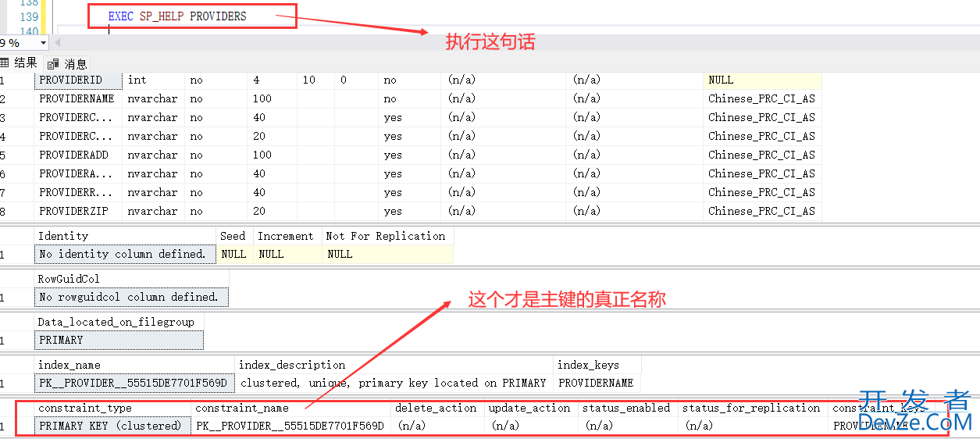Click the status_enabled column header
980x439 pixels.
pyautogui.click(x=628, y=408)
